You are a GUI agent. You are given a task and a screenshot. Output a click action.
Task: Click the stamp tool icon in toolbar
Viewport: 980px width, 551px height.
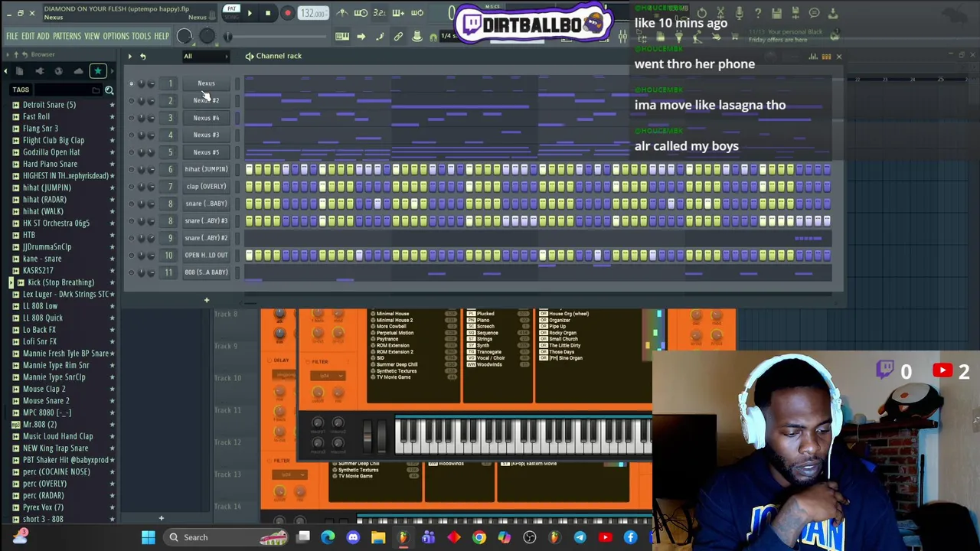click(417, 36)
